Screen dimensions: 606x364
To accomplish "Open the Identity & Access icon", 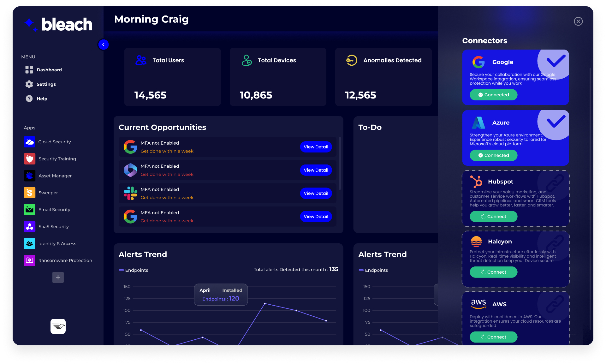I will [29, 244].
